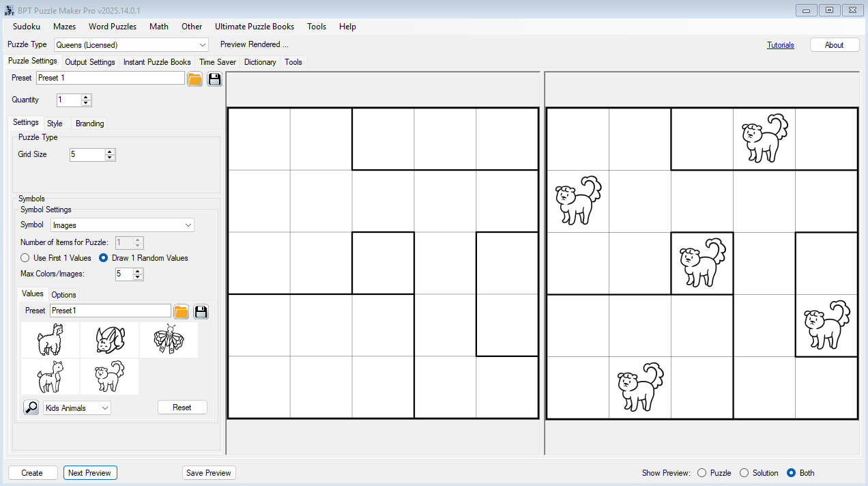Open the Word Puzzles menu
Viewport: 868px width, 486px height.
click(x=113, y=27)
